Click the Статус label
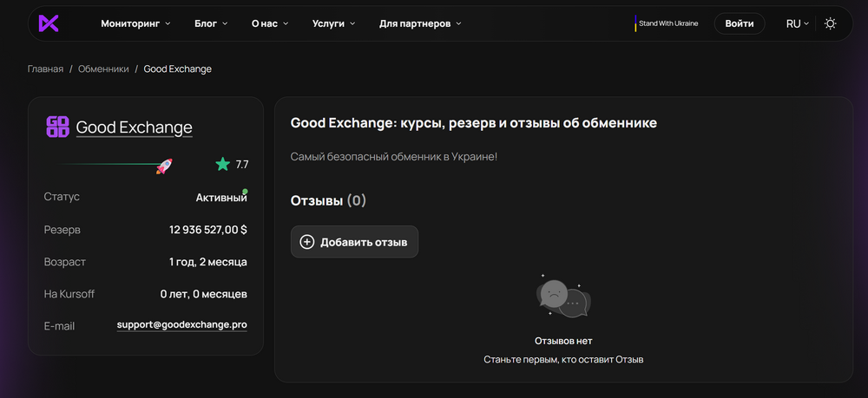 tap(62, 197)
